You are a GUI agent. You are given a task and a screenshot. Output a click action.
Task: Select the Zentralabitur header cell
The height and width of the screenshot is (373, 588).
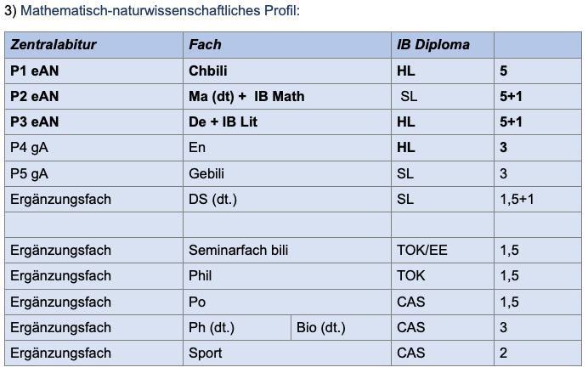93,45
